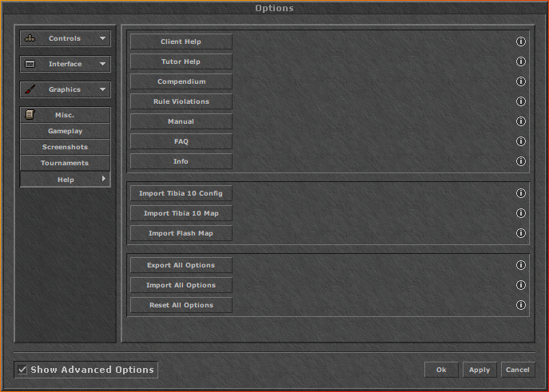
Task: Expand the Controls category dropdown
Action: (x=102, y=38)
